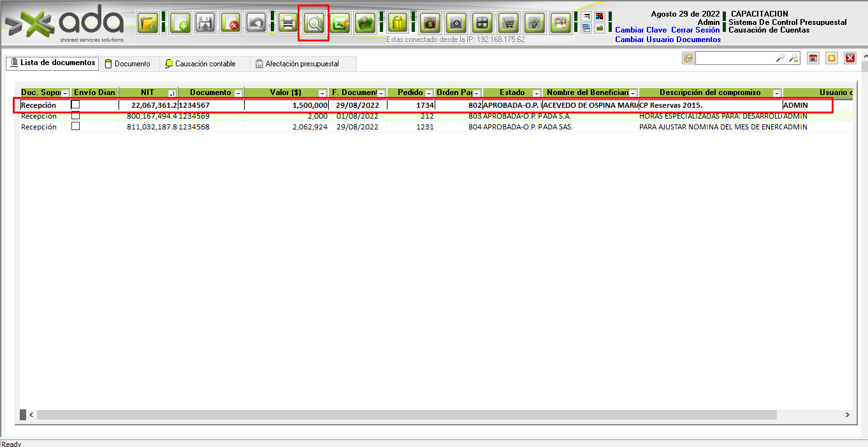Enable Envío Dian checkbox for document 1234568
Viewport: 868px width, 447px height.
(x=75, y=126)
